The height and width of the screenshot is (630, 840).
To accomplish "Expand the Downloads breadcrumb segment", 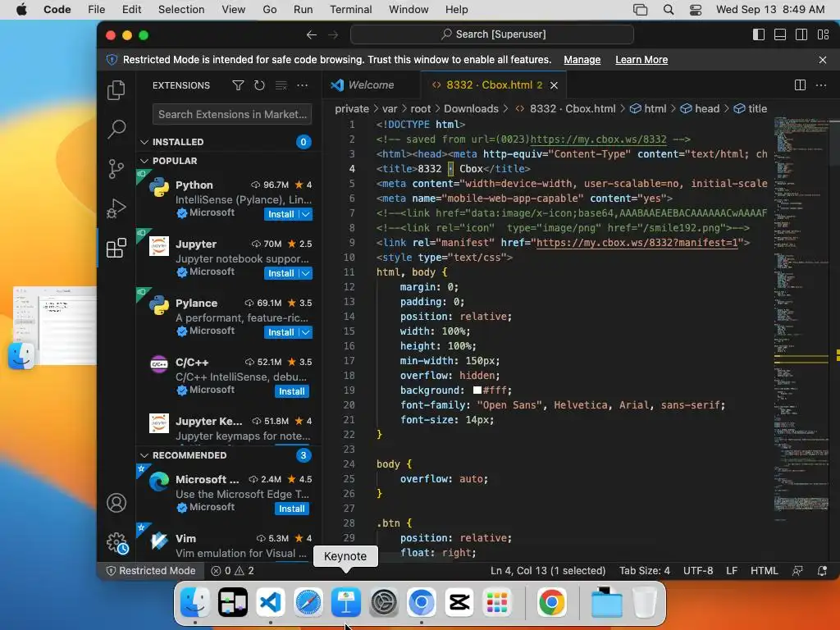I will (471, 109).
